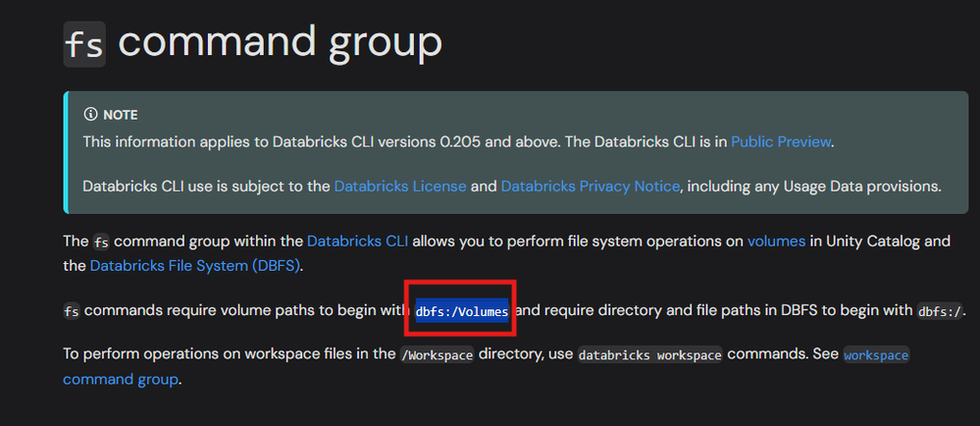
Task: Click the highlighted dbfs:/Volumes code text
Action: click(x=461, y=311)
